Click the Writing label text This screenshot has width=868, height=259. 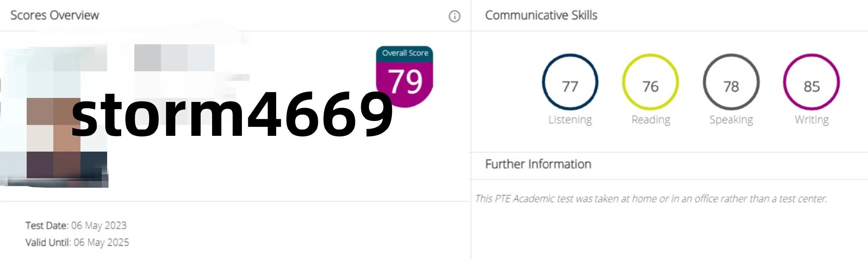pyautogui.click(x=811, y=120)
